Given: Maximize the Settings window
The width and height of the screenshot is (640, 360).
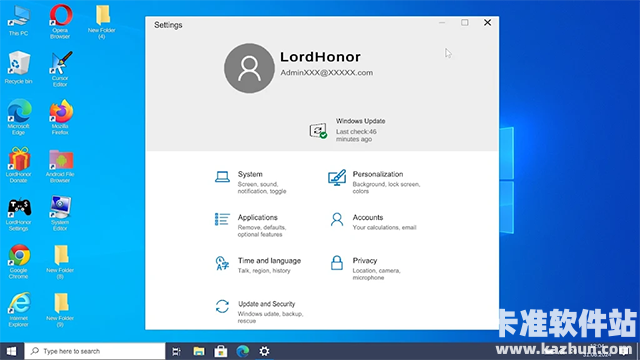Looking at the screenshot, I should coord(464,22).
